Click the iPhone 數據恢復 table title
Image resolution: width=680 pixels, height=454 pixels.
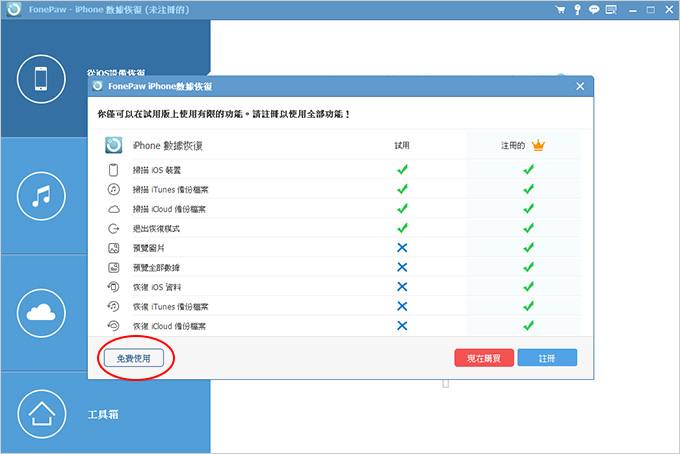click(x=167, y=146)
